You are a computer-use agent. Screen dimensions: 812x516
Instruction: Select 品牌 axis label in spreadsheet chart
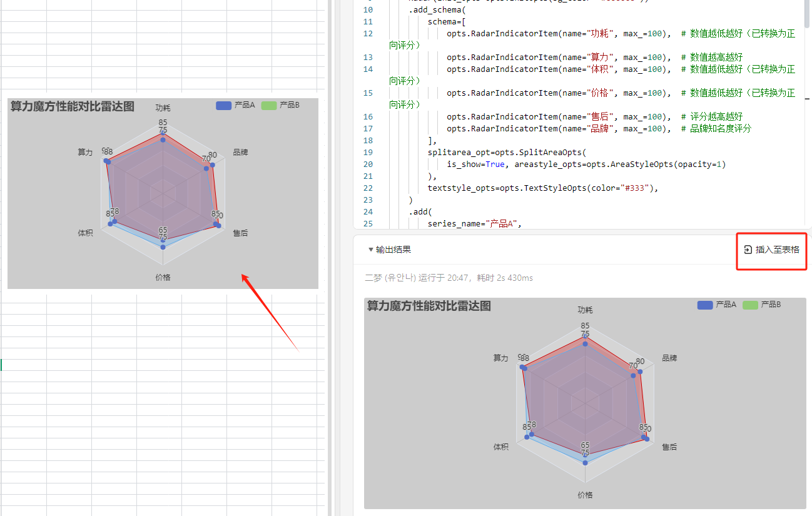240,152
